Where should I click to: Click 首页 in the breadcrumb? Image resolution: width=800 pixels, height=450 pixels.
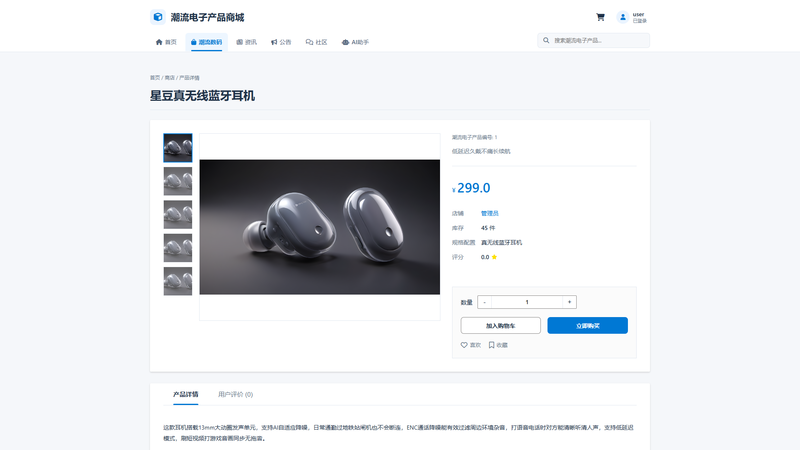click(x=155, y=78)
